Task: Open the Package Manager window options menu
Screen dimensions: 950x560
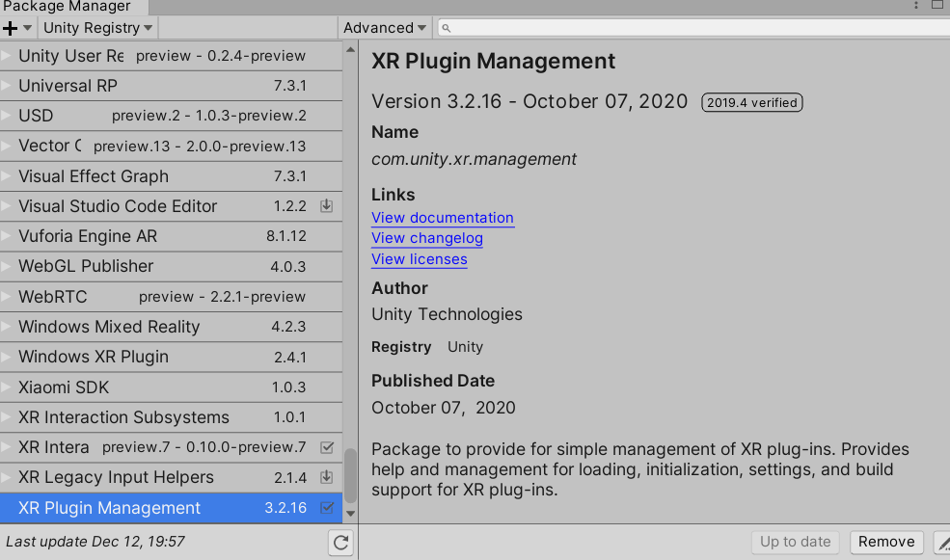Action: [916, 6]
